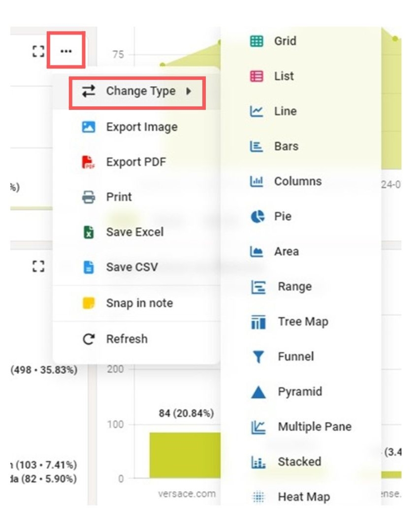Expand the Change Type submenu arrow
This screenshot has width=419, height=532.
click(x=189, y=91)
